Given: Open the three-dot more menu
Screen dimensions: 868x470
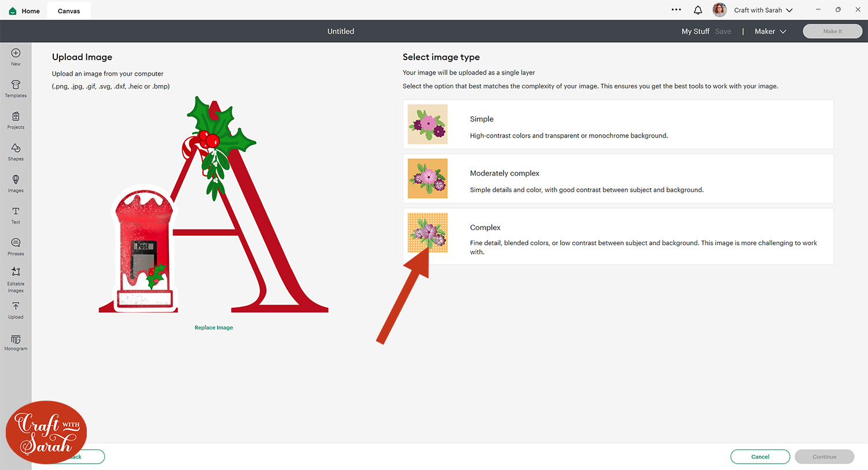Looking at the screenshot, I should (676, 10).
